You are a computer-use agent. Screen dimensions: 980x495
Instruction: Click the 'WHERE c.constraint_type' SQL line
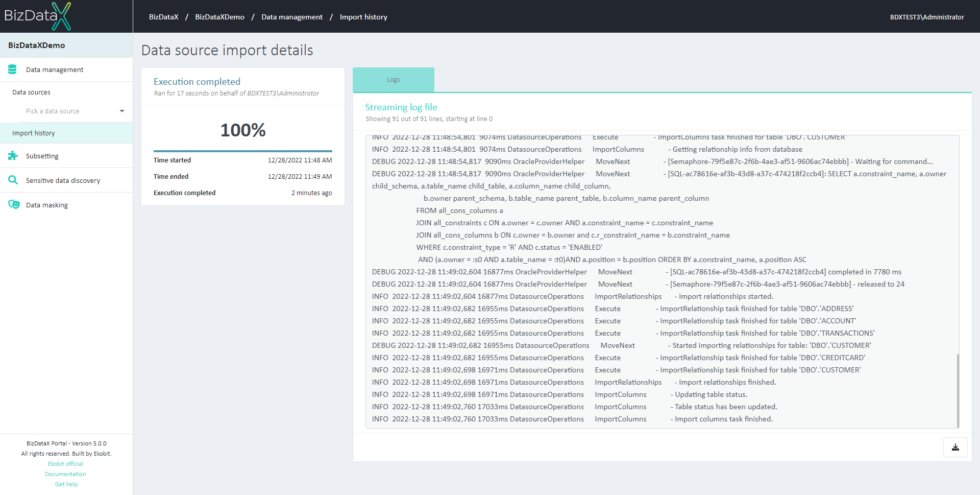pyautogui.click(x=509, y=247)
